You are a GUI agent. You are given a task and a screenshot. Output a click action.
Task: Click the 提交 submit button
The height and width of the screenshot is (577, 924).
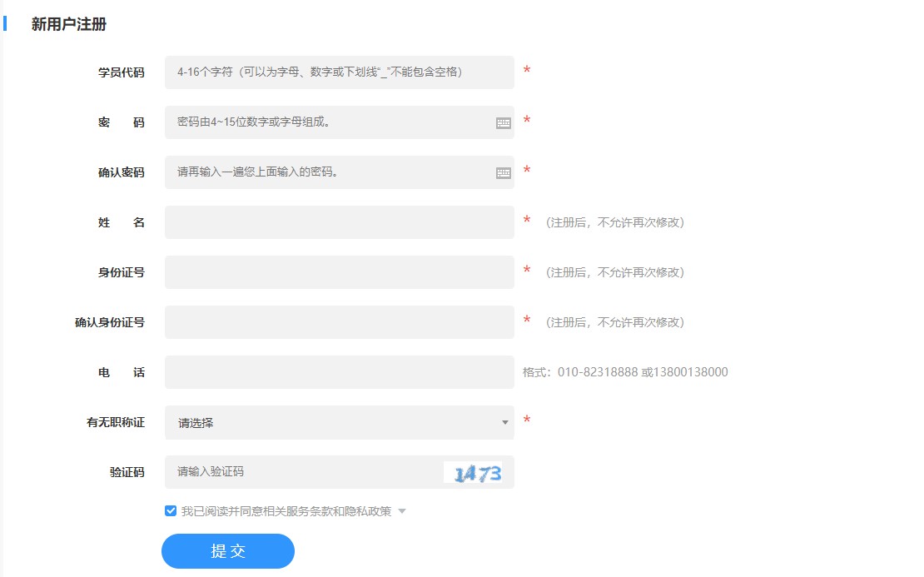227,551
